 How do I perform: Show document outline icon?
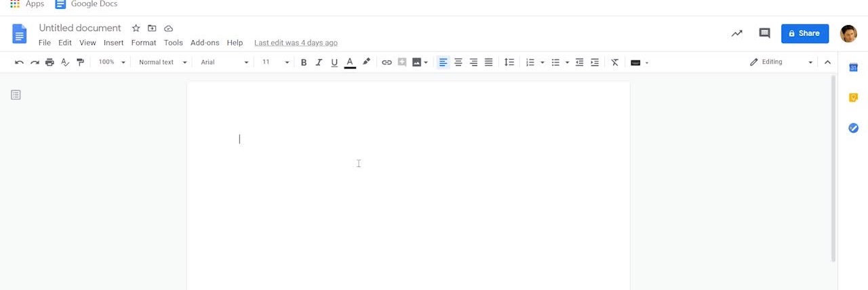click(16, 95)
